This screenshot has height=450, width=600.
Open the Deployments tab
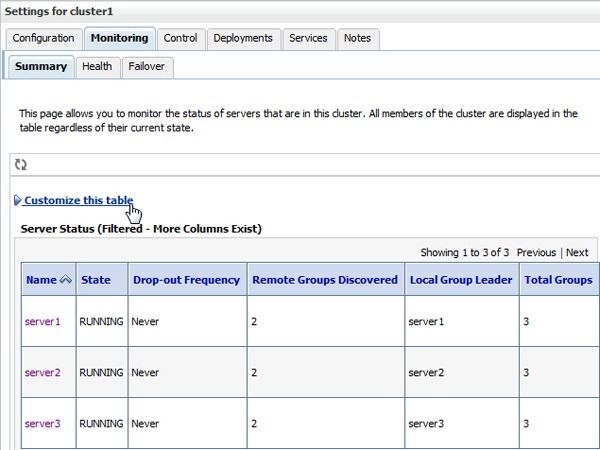pos(243,38)
